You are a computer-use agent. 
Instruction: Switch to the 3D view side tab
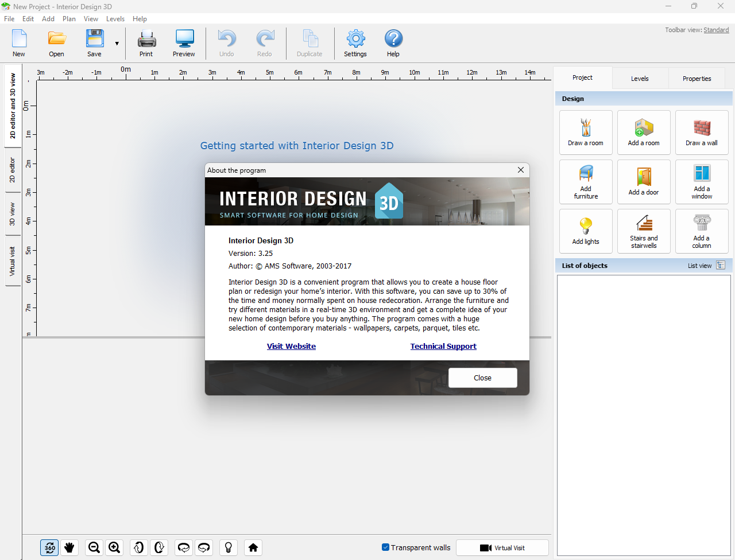tap(13, 213)
